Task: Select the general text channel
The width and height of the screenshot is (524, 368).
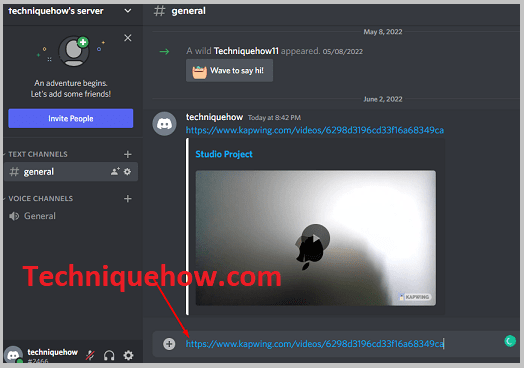Action: coord(71,172)
